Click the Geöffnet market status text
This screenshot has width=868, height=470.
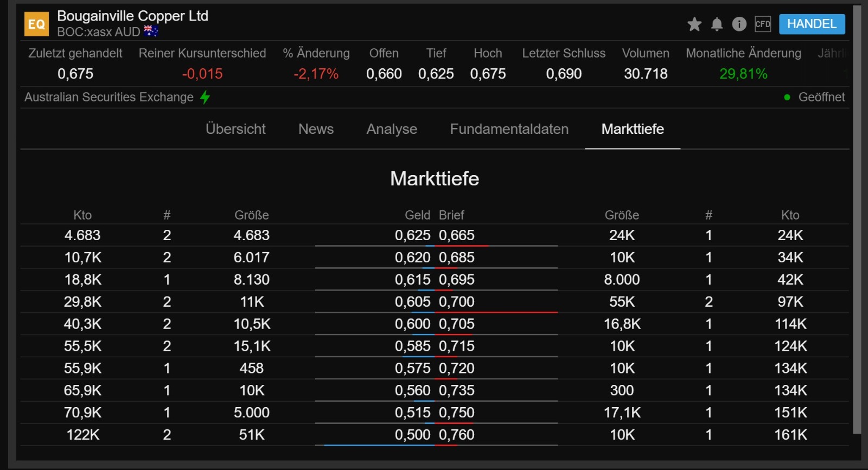821,97
